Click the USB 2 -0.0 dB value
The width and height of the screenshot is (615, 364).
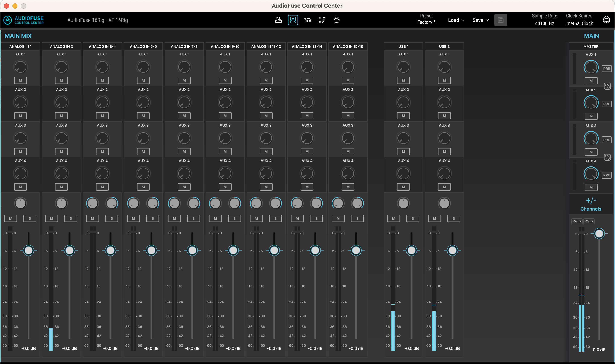pos(452,348)
